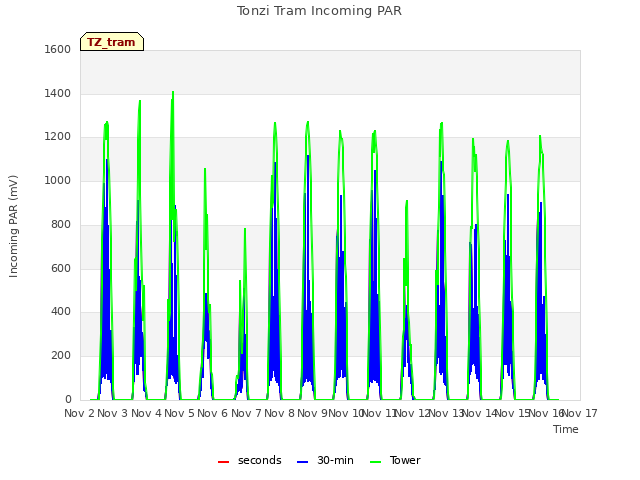
Task: Click the TZ_tram annotation label
Action: pyautogui.click(x=111, y=42)
